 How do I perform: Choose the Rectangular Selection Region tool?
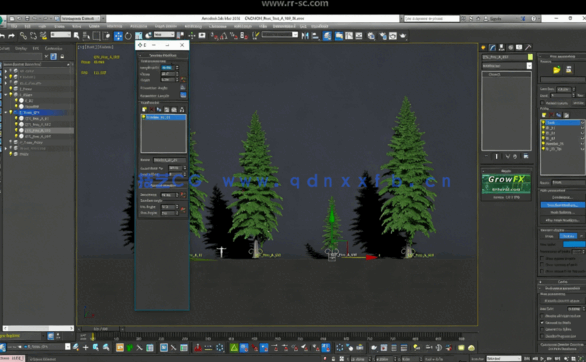(x=96, y=36)
